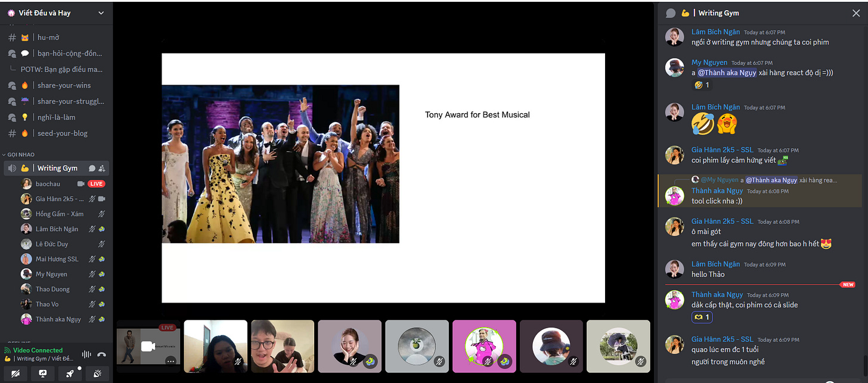Close the Writing Gym chat panel
The image size is (868, 383).
pyautogui.click(x=856, y=13)
